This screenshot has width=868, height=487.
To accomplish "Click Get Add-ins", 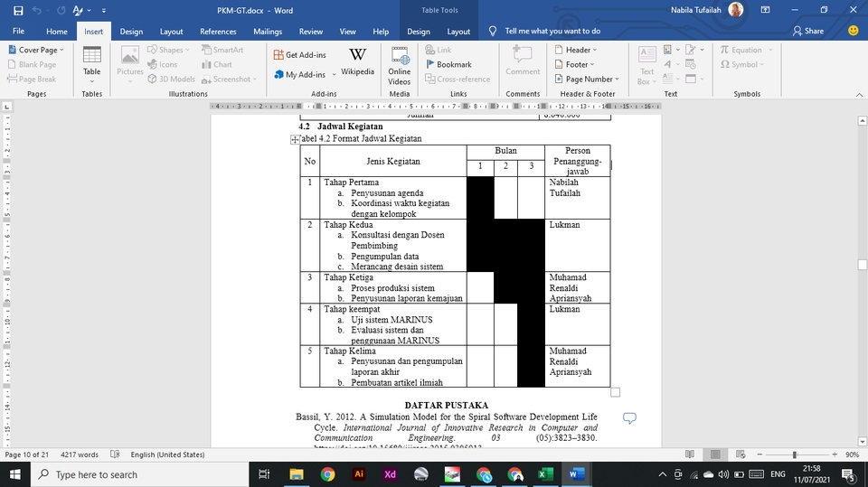I will click(300, 55).
